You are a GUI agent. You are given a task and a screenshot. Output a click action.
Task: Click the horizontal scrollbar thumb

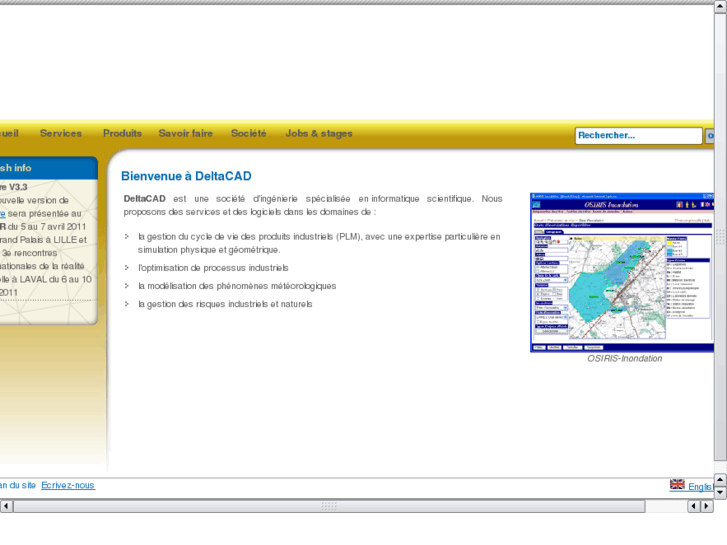pyautogui.click(x=329, y=506)
